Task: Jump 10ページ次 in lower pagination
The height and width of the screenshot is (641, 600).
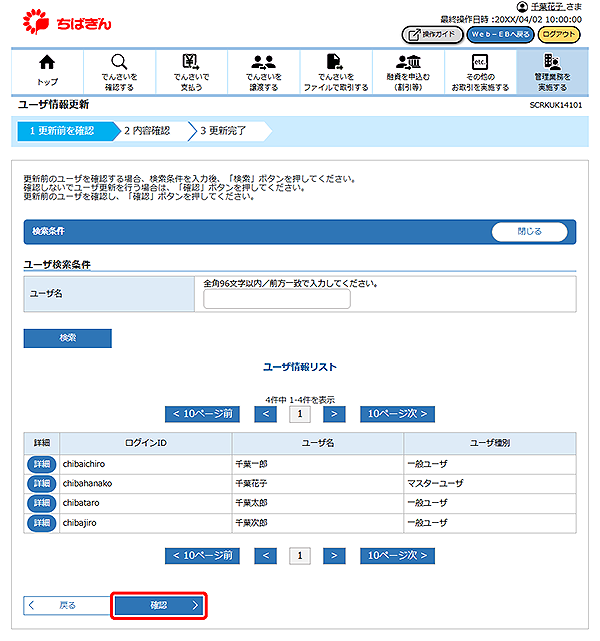Action: [397, 555]
